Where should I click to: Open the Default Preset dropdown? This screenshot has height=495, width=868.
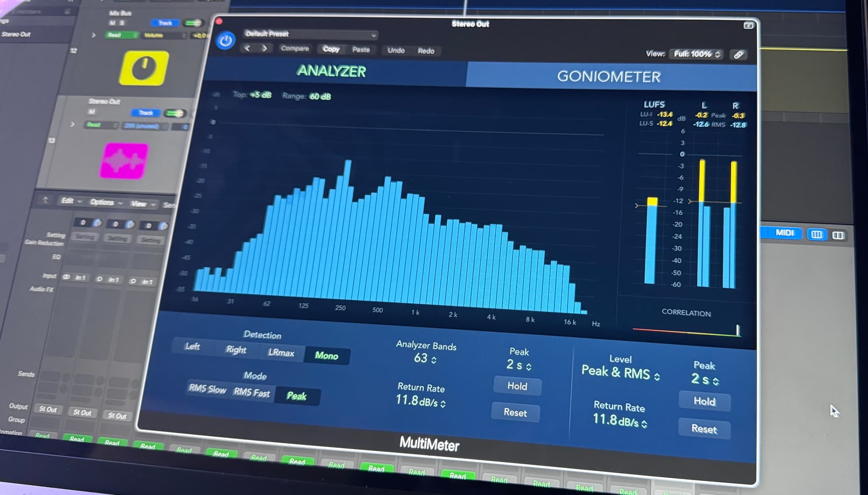tap(310, 35)
